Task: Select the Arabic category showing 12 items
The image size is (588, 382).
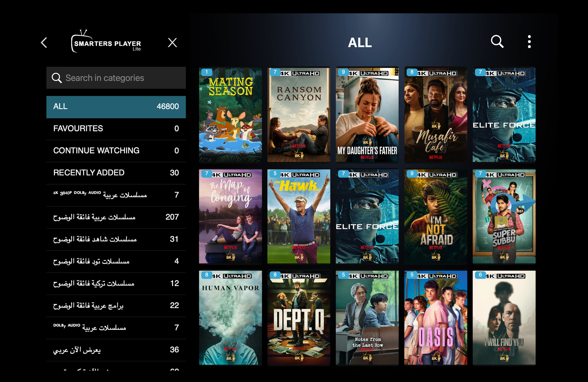Action: pyautogui.click(x=116, y=284)
